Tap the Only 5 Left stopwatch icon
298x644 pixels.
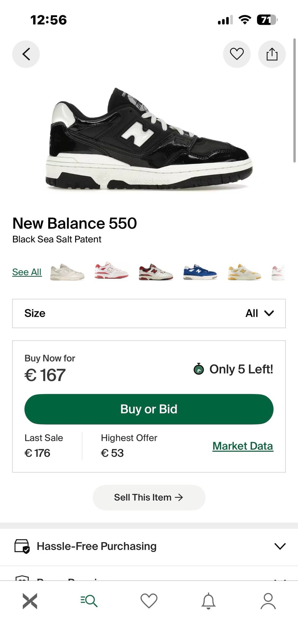[x=199, y=369]
